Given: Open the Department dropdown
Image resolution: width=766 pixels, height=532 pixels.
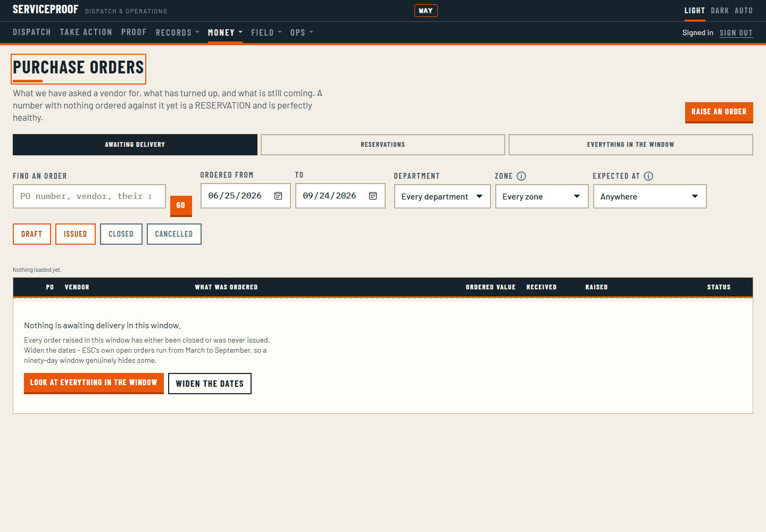Looking at the screenshot, I should 442,196.
